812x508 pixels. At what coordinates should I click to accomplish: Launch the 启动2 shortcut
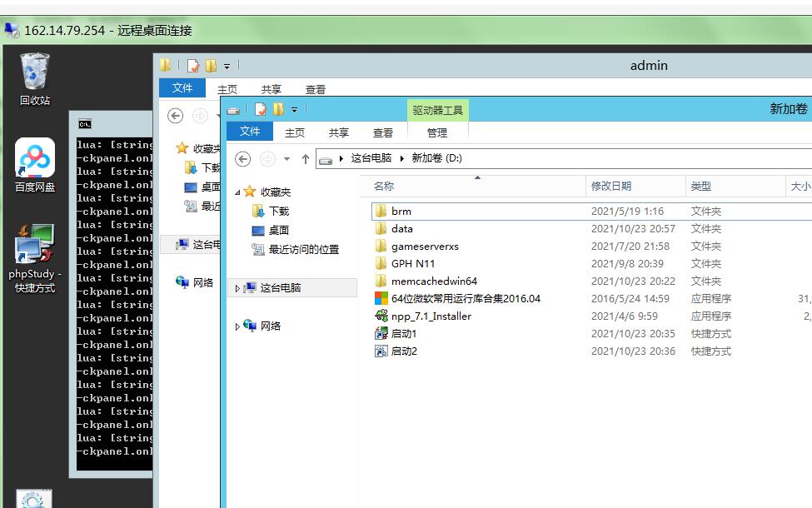pos(403,351)
